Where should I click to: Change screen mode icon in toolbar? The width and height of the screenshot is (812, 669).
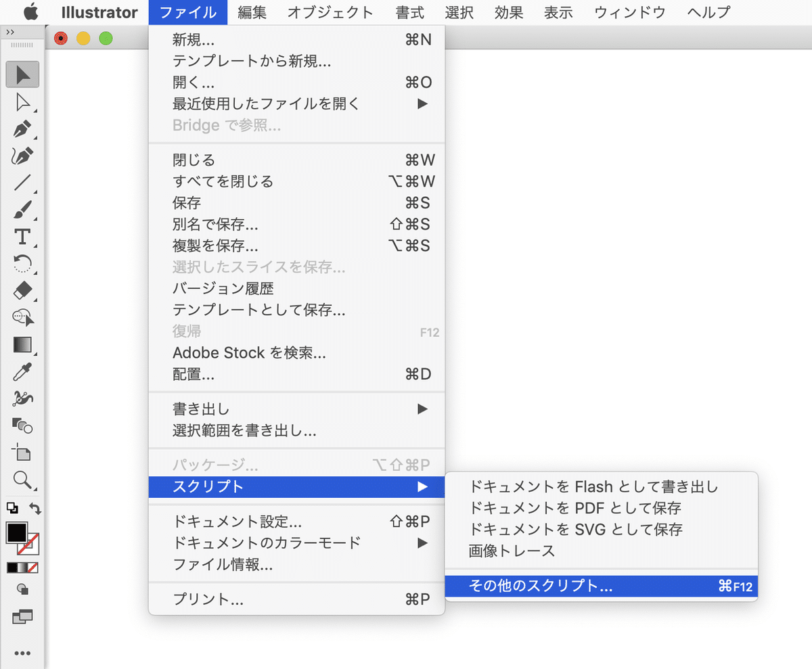click(22, 617)
